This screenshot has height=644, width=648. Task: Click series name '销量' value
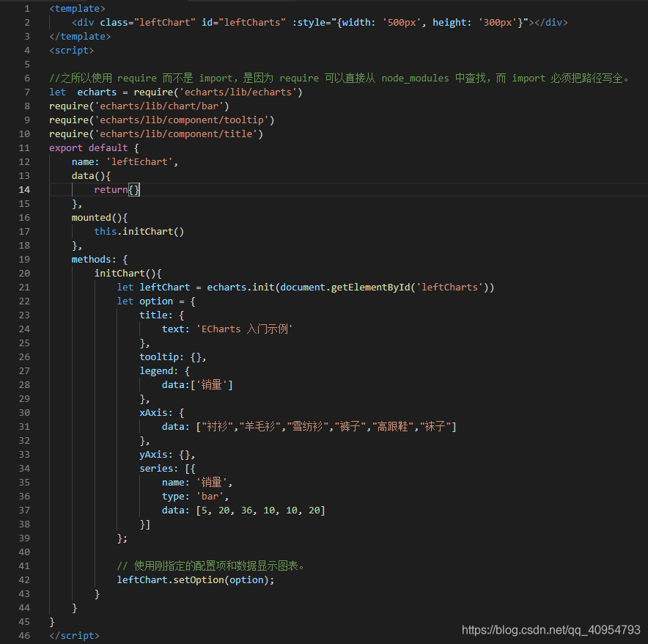(212, 483)
